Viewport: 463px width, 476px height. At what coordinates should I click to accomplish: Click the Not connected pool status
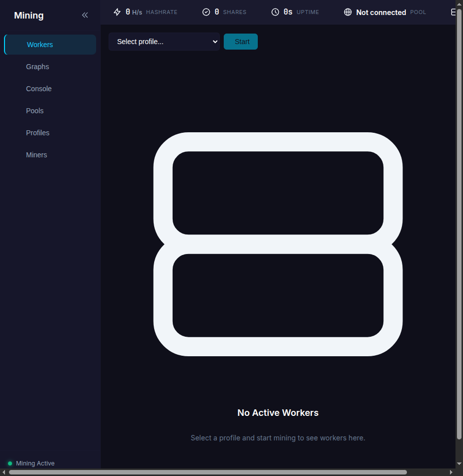coord(381,12)
